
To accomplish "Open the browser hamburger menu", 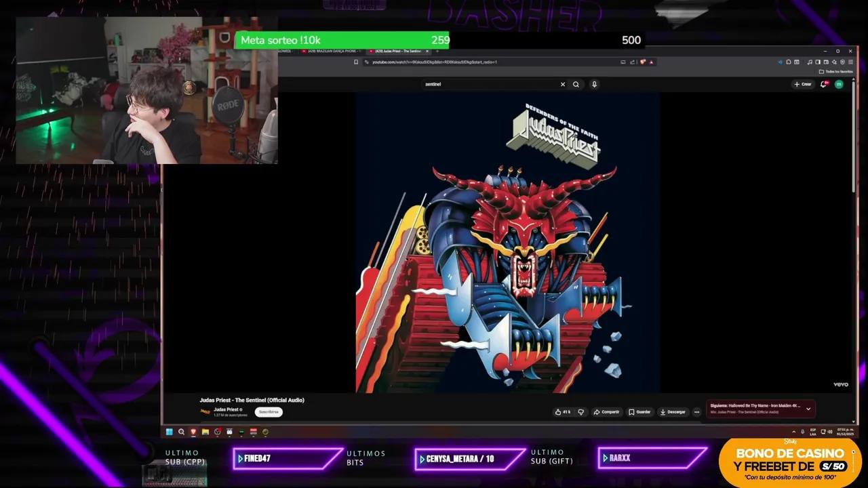I will click(850, 62).
